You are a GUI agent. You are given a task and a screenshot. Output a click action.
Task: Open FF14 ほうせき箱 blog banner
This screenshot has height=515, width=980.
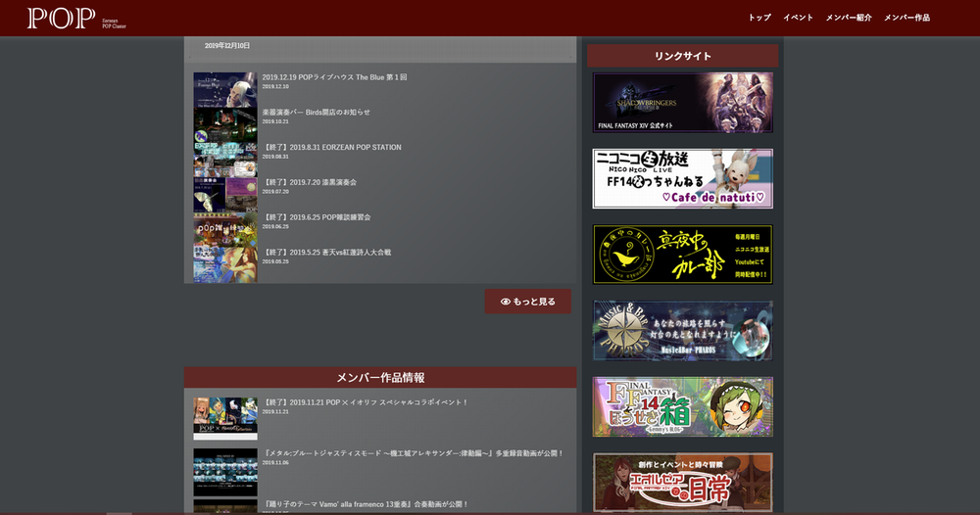pos(682,407)
